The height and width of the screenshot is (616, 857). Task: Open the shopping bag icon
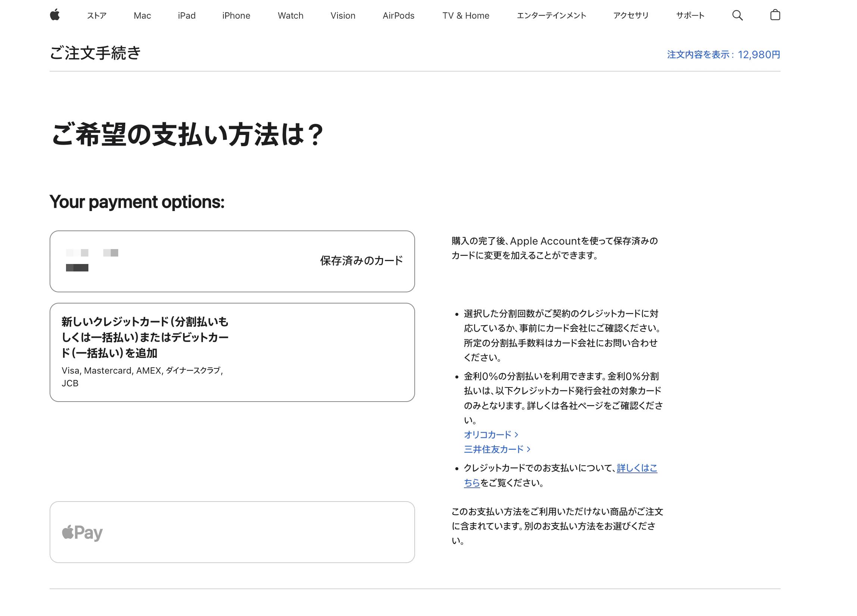pos(775,15)
